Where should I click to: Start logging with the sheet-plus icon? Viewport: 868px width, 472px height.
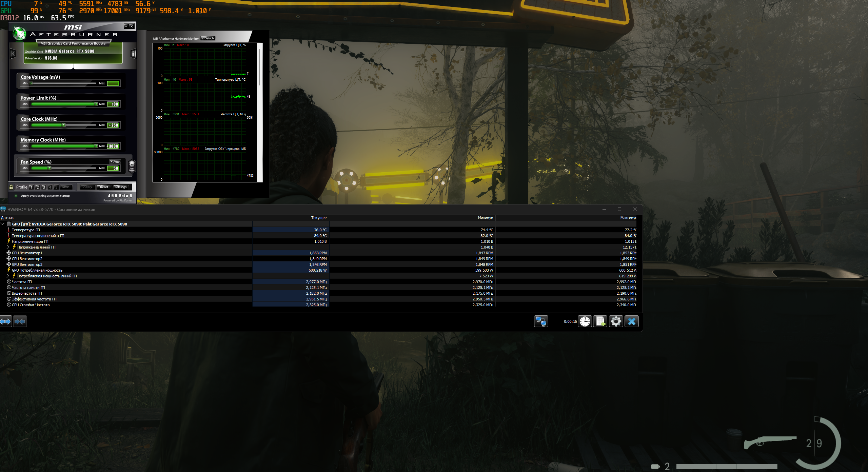(x=600, y=321)
